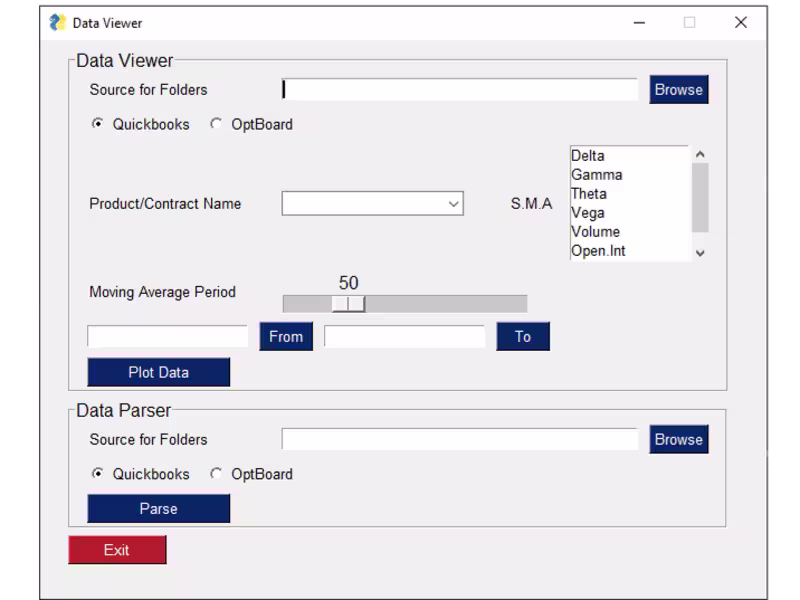
Task: Select Quickbooks radio in Data Viewer section
Action: 97,124
